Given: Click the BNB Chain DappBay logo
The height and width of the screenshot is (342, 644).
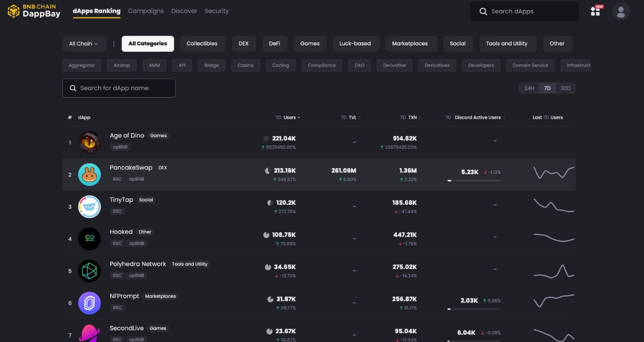Looking at the screenshot, I should tap(34, 11).
